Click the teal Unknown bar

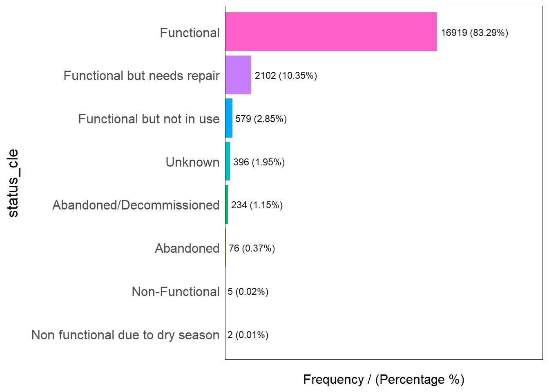click(228, 161)
